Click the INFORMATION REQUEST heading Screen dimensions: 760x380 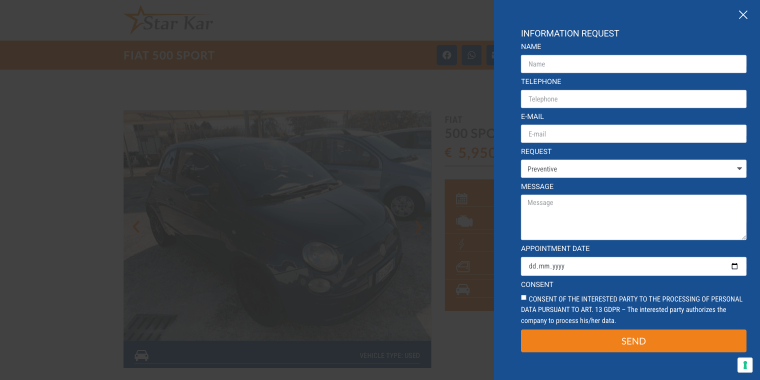pos(570,33)
